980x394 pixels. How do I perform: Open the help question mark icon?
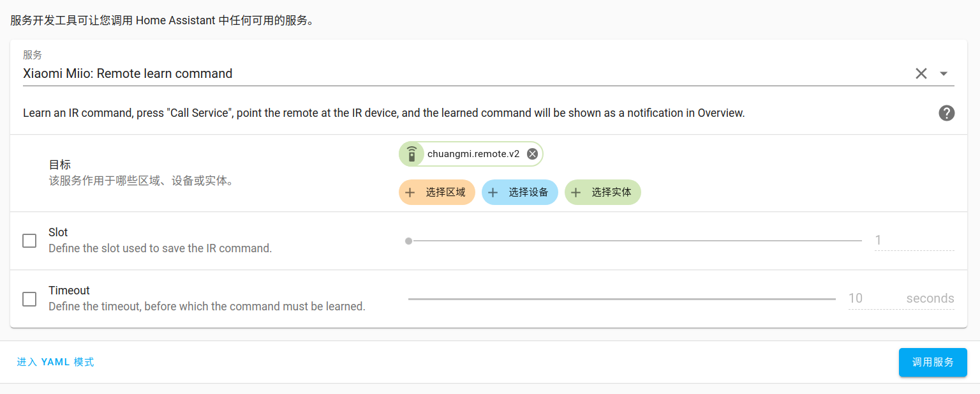tap(947, 113)
